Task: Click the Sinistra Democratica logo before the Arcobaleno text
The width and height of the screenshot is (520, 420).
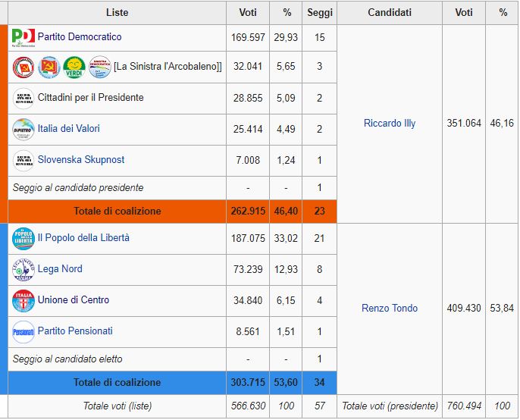Action: 99,67
